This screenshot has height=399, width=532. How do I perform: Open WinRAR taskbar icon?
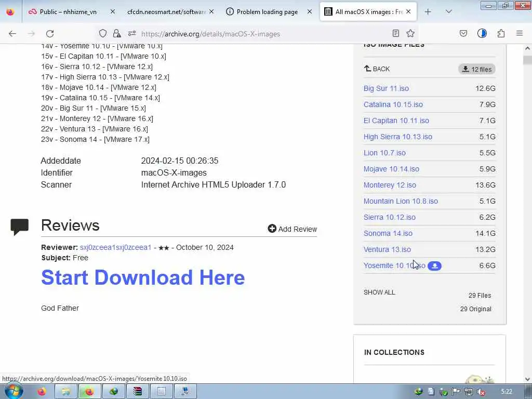[x=137, y=392]
